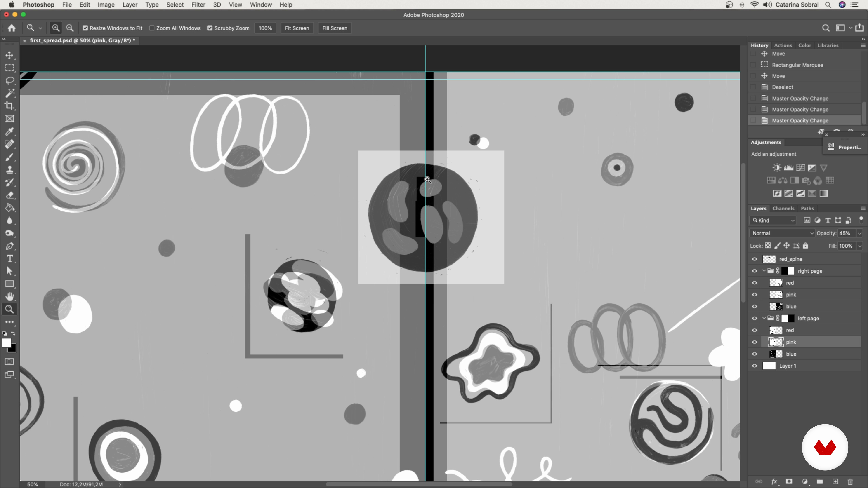Click the Zoom Out mode icon
Screen dimensions: 868x488
[70, 28]
